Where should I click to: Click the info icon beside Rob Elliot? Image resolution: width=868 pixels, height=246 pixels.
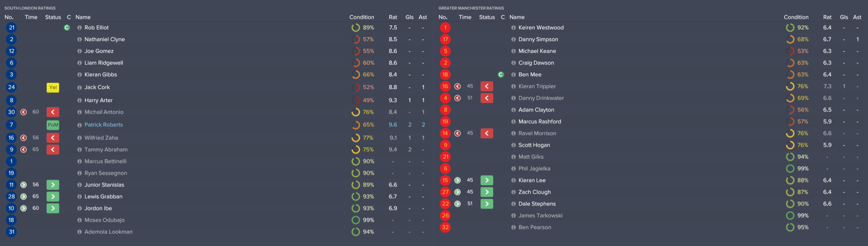pos(80,28)
